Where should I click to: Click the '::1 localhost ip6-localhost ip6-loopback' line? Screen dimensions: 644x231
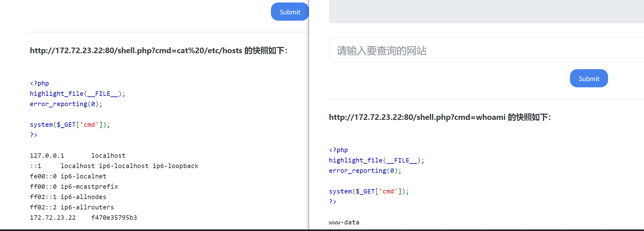point(114,166)
